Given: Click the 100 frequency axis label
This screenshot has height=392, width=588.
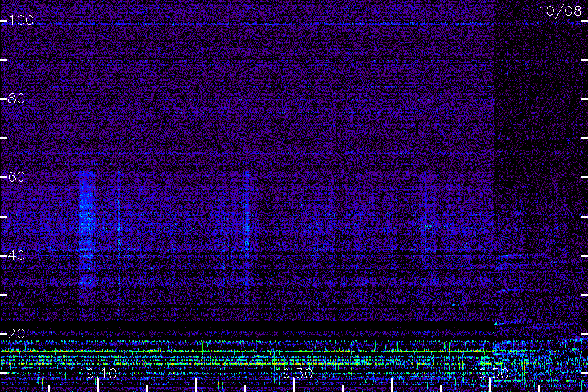Looking at the screenshot, I should pos(21,20).
